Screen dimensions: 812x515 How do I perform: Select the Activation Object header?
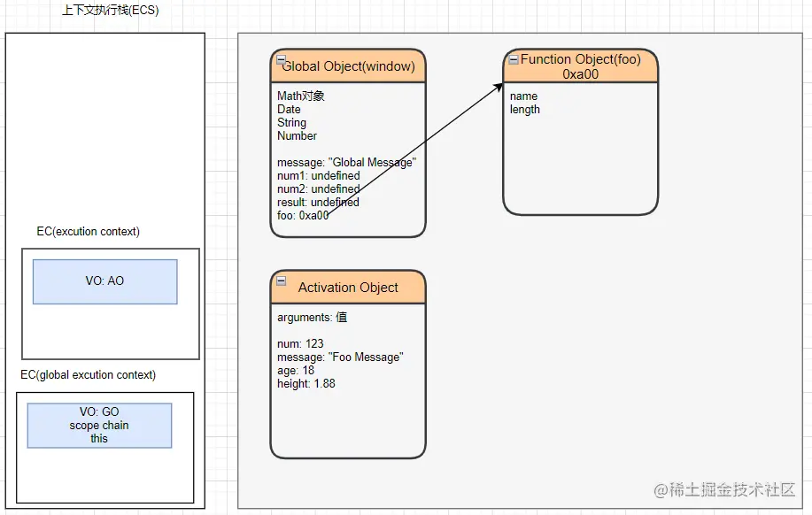point(348,288)
